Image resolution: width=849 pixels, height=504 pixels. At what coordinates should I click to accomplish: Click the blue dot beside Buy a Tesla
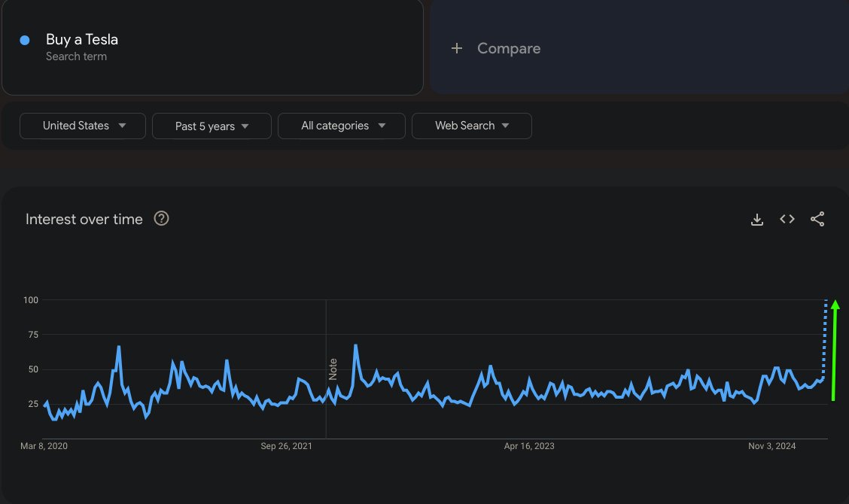[x=24, y=40]
